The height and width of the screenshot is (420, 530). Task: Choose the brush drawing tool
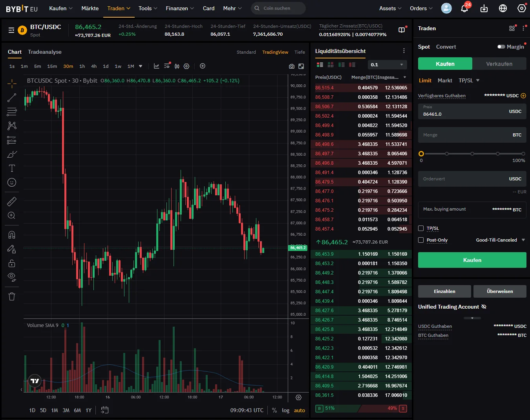[12, 154]
